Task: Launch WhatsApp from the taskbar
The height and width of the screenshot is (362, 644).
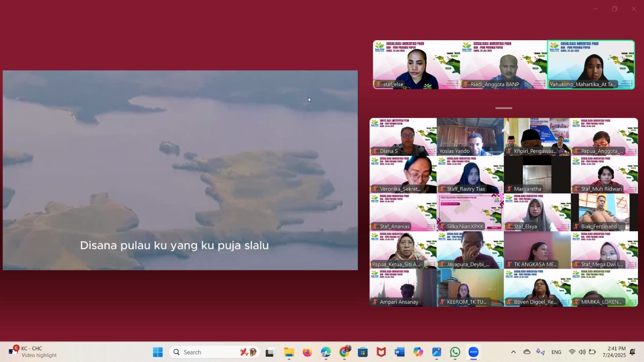Action: (455, 352)
